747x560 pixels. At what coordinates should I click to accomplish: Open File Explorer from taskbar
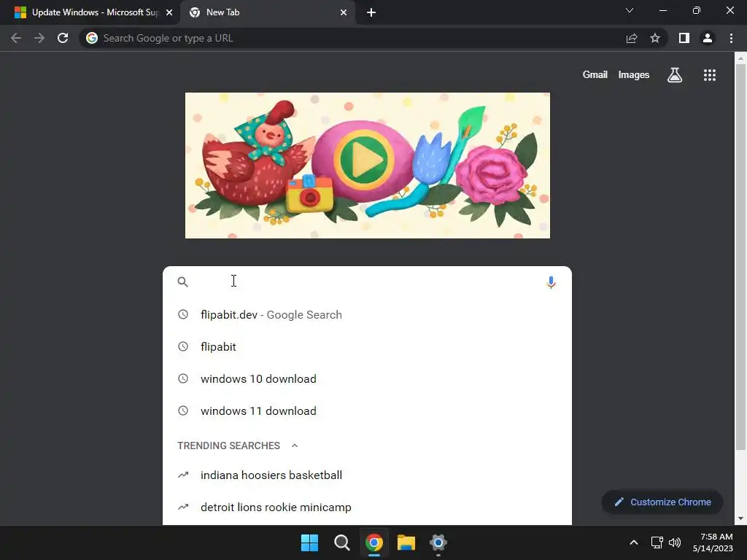point(406,542)
